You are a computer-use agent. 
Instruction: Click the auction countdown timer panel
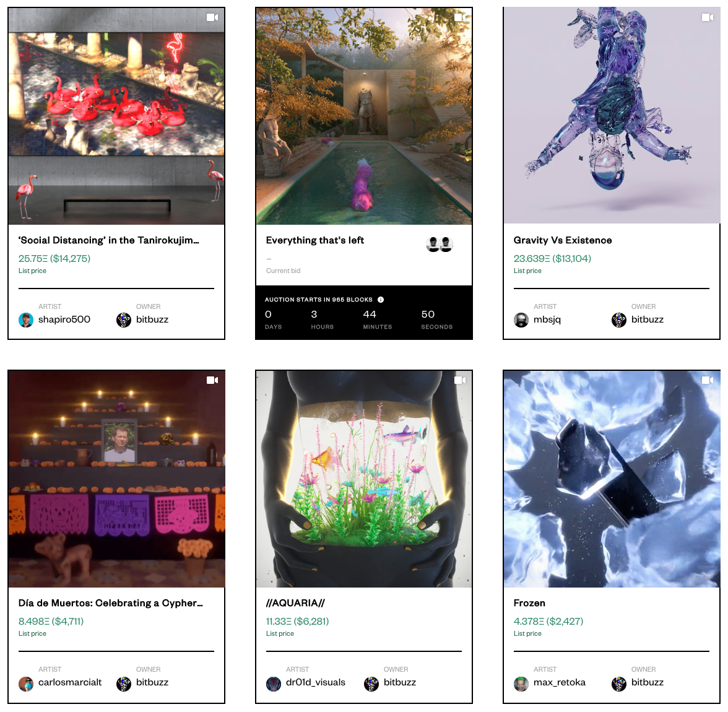coord(364,313)
